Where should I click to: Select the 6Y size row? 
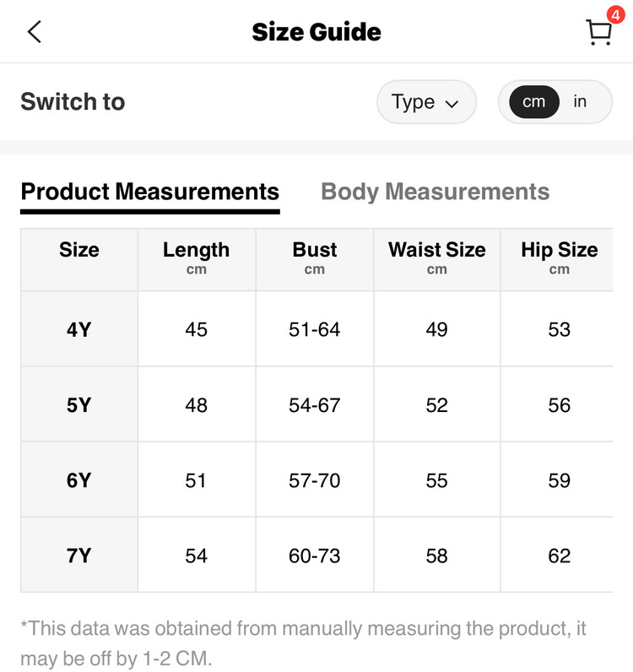click(x=316, y=480)
